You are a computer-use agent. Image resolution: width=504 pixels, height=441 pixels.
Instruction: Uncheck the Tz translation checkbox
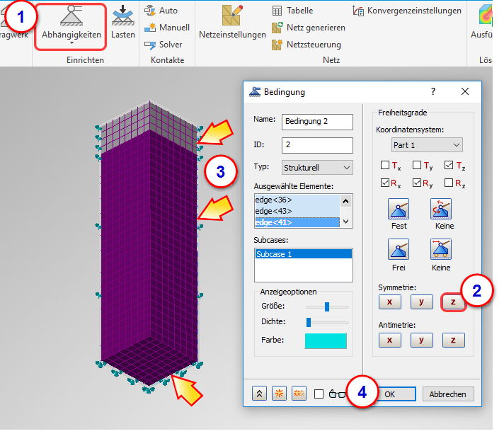[449, 165]
